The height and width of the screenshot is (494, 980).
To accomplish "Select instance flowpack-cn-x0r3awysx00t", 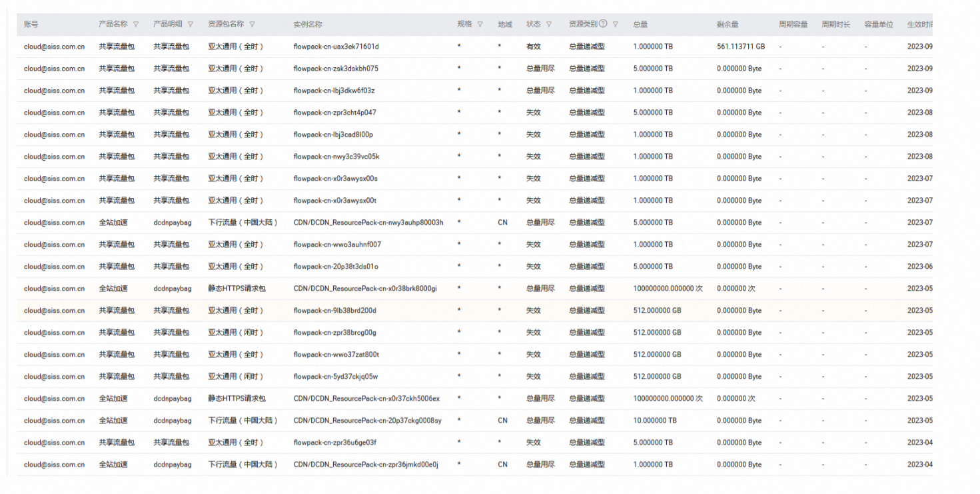I will click(x=335, y=201).
